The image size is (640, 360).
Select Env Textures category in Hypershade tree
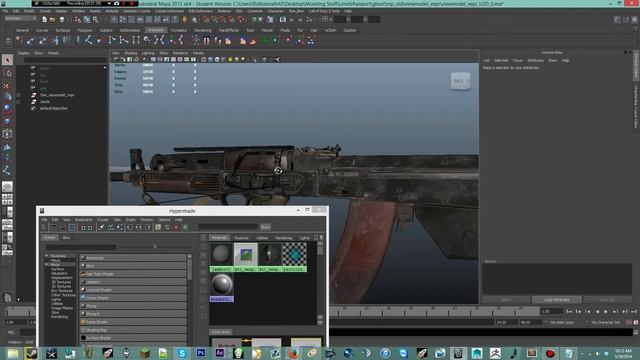click(x=62, y=291)
